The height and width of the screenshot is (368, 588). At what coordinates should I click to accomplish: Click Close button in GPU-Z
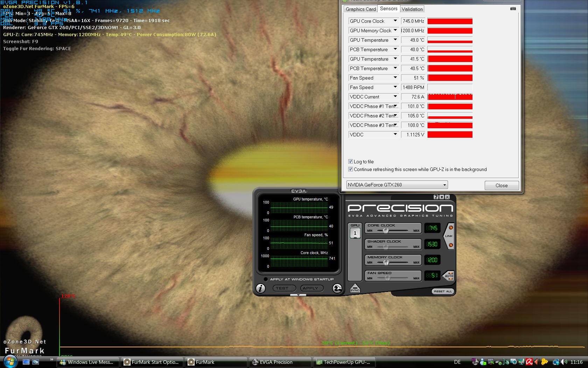pyautogui.click(x=502, y=185)
